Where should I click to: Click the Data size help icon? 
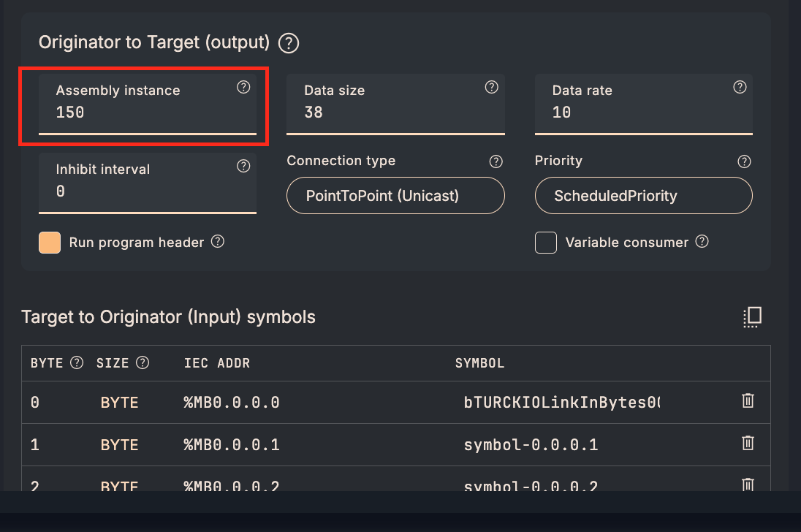point(492,87)
